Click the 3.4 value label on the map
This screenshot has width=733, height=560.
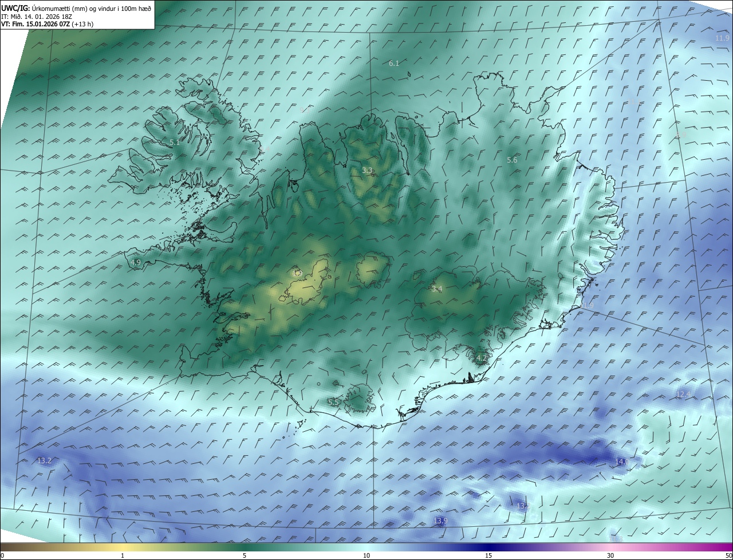(436, 289)
